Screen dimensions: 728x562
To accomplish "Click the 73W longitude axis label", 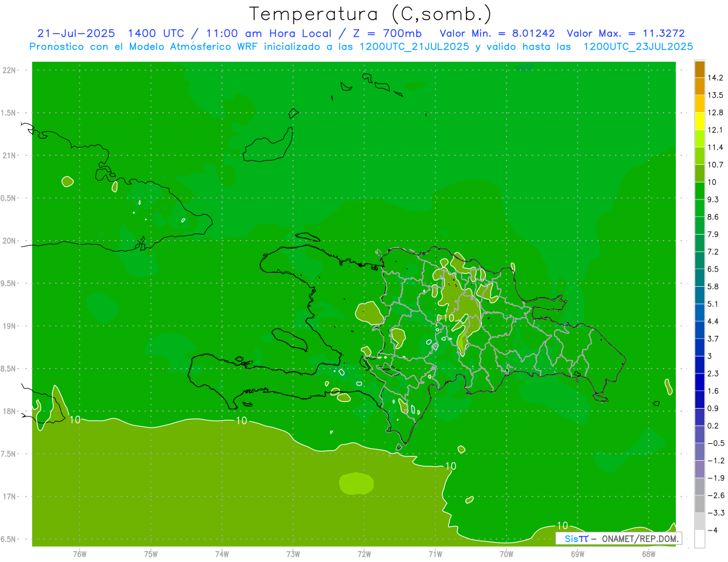I will click(293, 553).
